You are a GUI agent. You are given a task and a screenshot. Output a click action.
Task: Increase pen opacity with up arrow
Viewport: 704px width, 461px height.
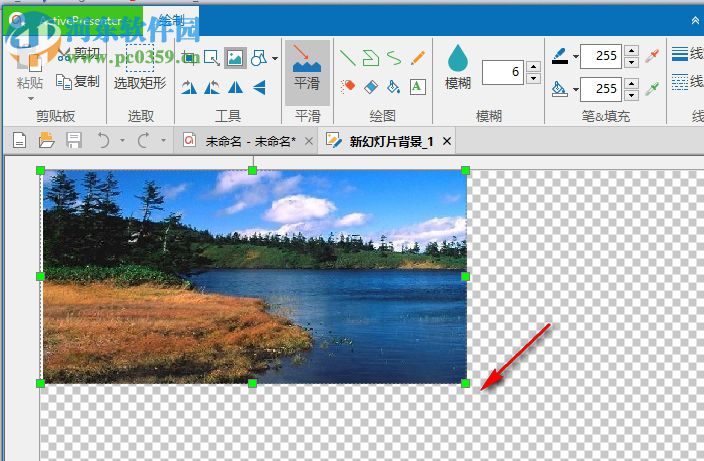pos(631,50)
